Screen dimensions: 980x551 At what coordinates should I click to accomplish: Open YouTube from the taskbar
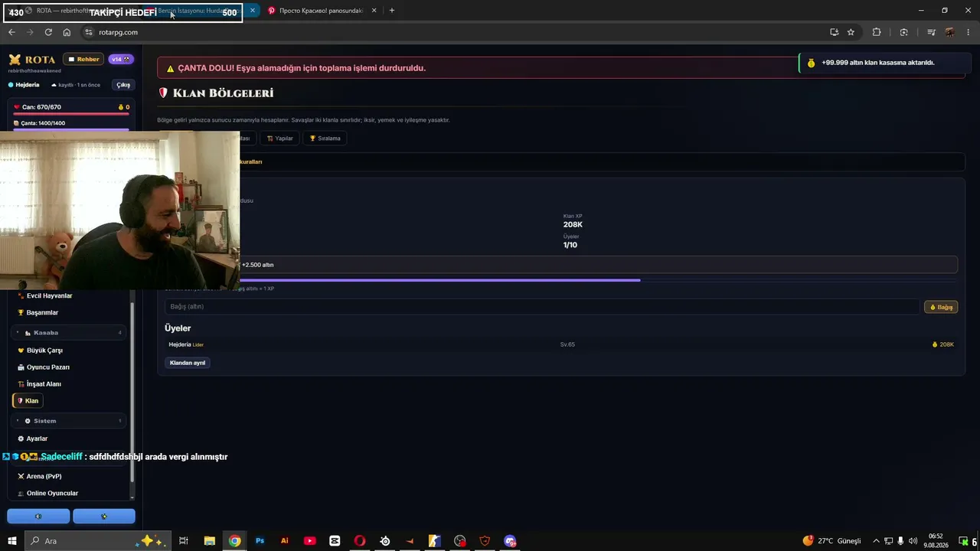click(x=309, y=541)
